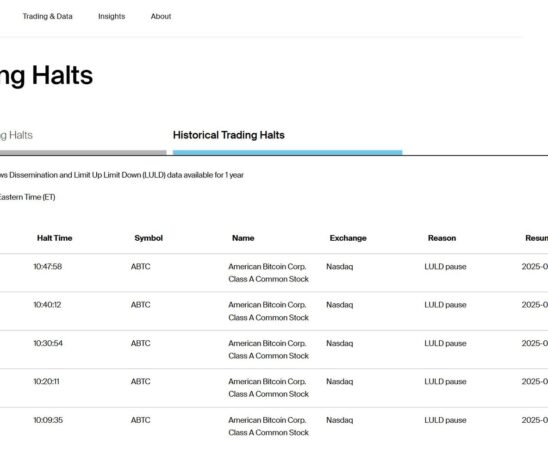Click the Eastern Time (ET) note
The image size is (548, 450).
(27, 197)
